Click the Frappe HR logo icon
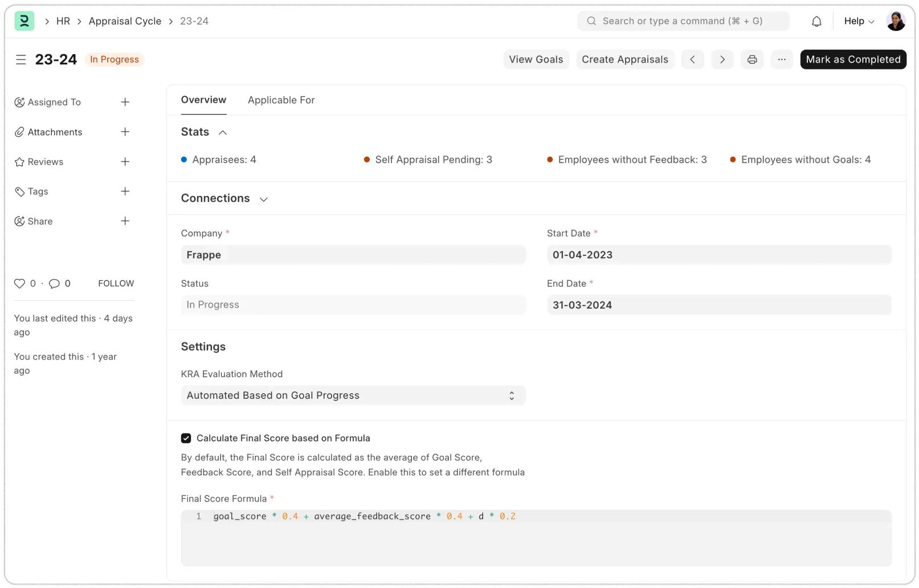This screenshot has height=588, width=919. pos(24,21)
